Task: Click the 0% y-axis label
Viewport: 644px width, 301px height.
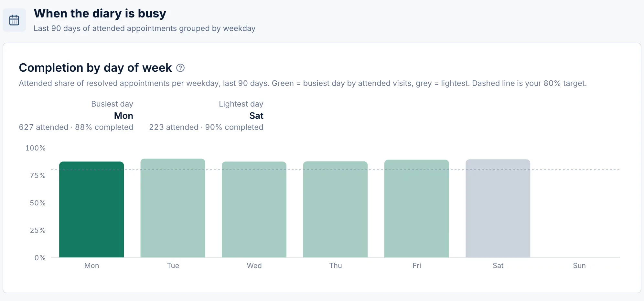Action: coord(40,258)
